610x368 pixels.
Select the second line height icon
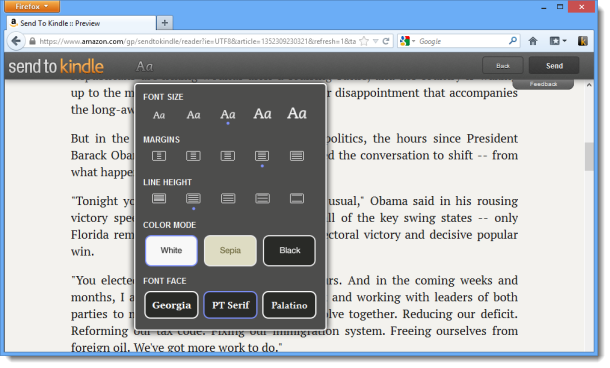point(193,198)
